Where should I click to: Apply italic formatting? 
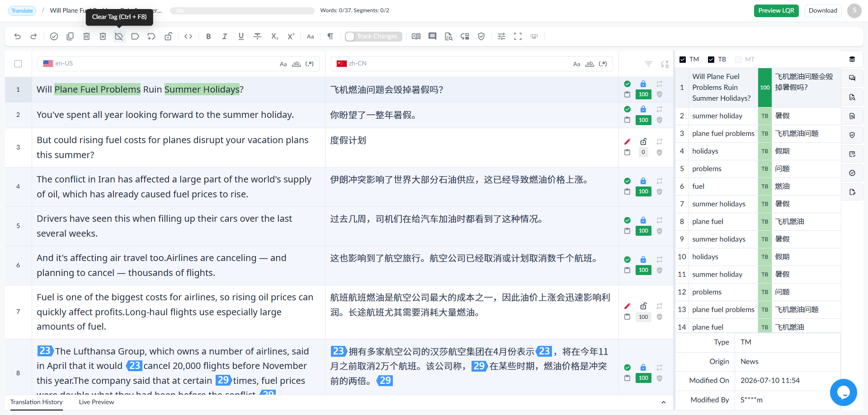[225, 37]
